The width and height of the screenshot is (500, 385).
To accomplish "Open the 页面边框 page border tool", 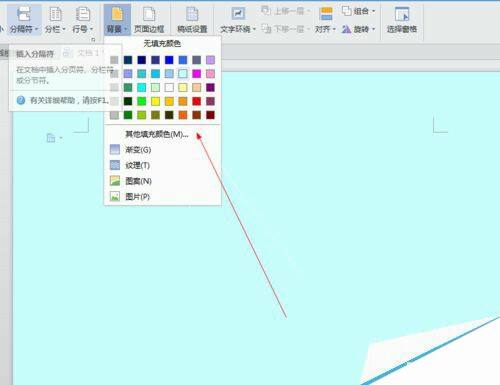I will [149, 20].
